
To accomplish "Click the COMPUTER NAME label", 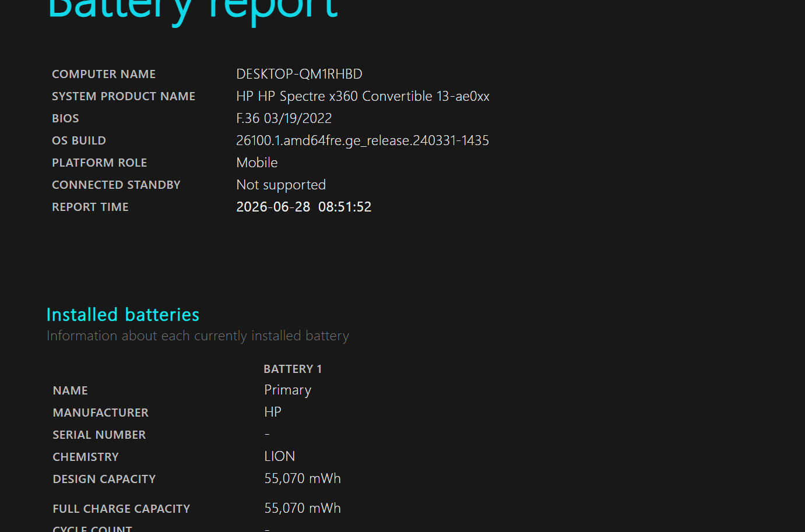I will point(104,74).
